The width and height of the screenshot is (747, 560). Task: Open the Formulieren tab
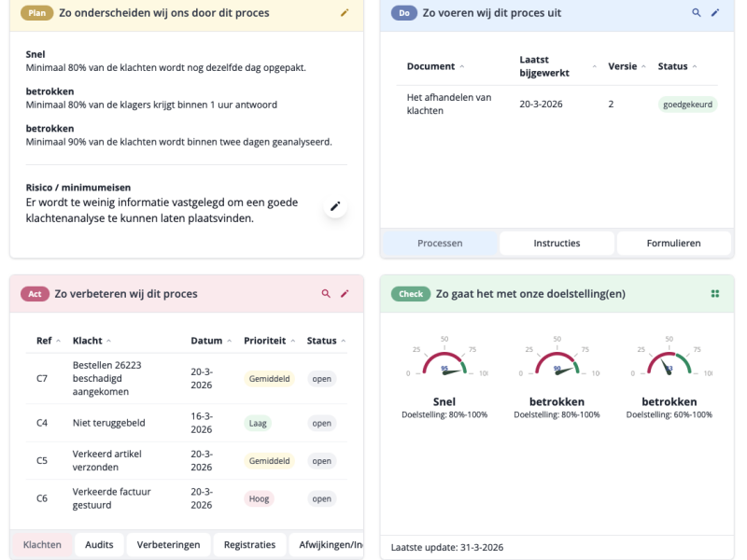675,243
